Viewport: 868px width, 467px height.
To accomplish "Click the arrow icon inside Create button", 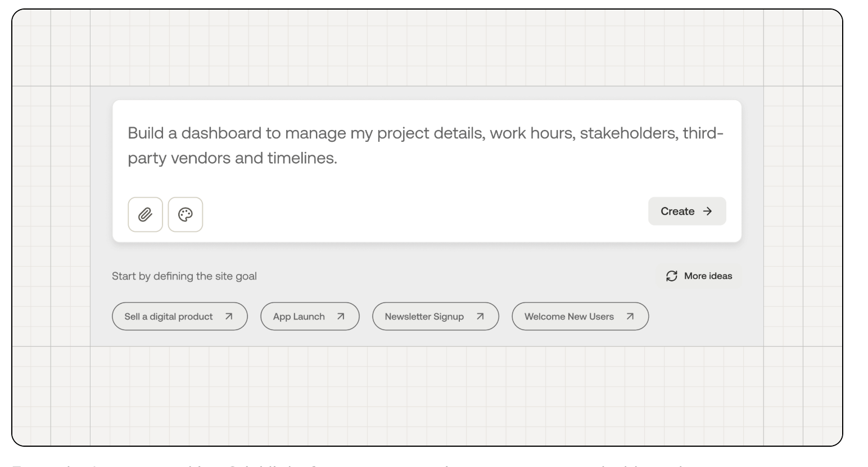I will (x=708, y=211).
